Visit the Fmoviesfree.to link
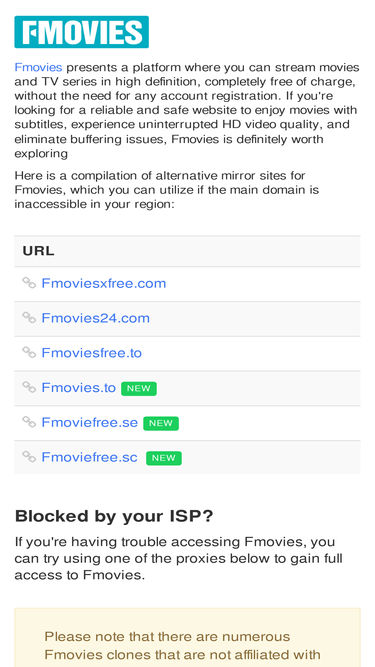The width and height of the screenshot is (375, 667). pos(91,353)
